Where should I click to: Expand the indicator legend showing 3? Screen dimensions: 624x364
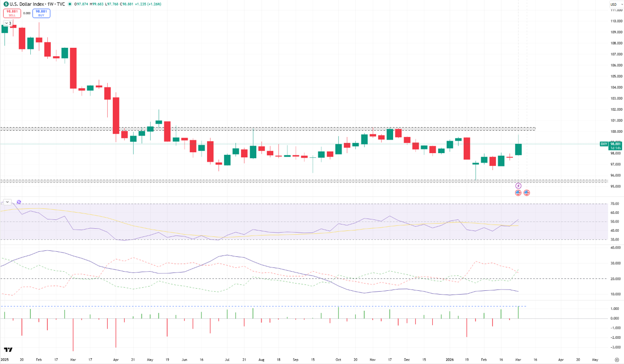(x=8, y=23)
